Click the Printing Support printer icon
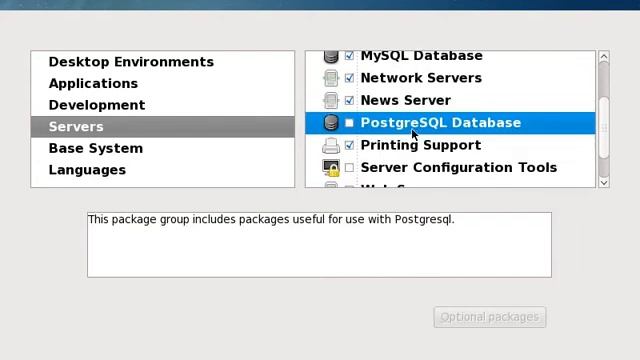 (x=331, y=145)
